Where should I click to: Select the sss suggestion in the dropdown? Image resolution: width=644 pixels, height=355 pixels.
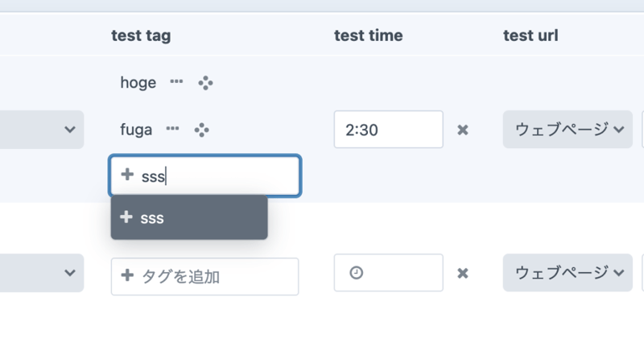click(x=188, y=217)
